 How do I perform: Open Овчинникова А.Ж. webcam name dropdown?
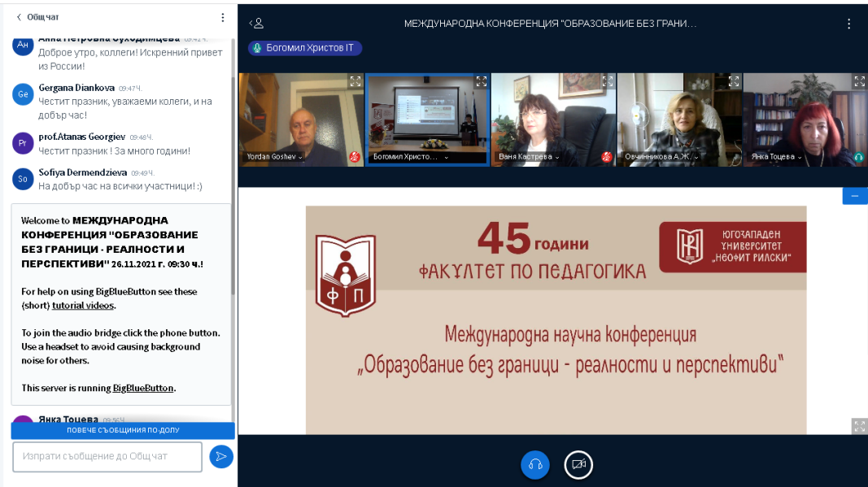pyautogui.click(x=661, y=157)
